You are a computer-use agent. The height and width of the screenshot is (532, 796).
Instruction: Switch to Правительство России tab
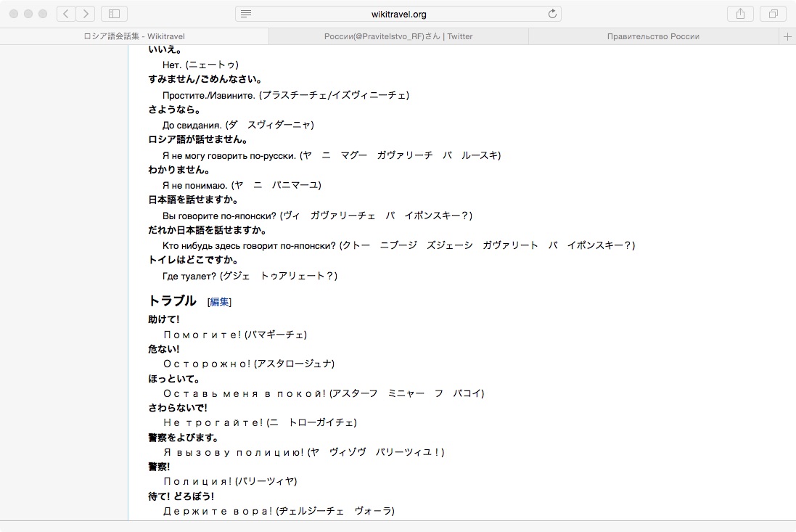[654, 36]
